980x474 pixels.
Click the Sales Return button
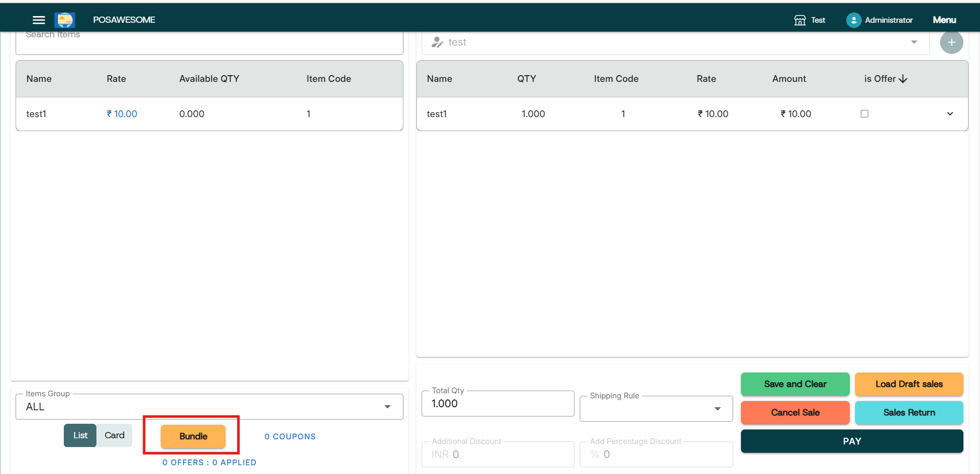(x=909, y=413)
